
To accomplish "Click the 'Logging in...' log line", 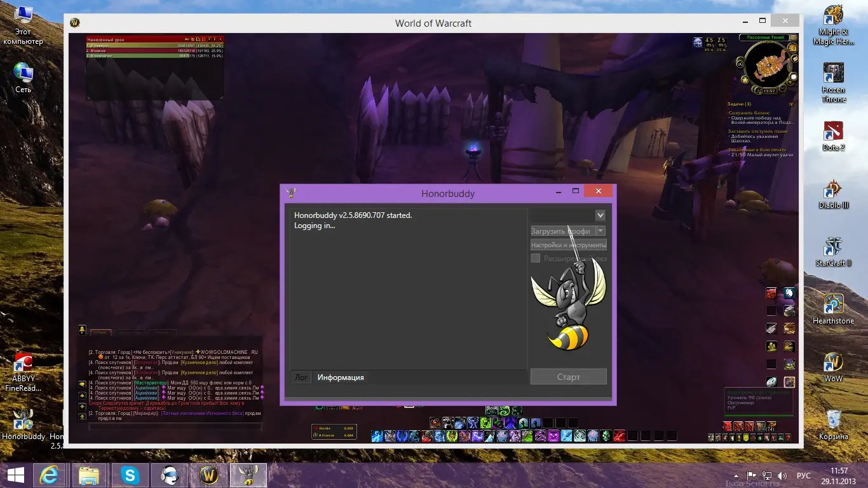I will pos(315,226).
